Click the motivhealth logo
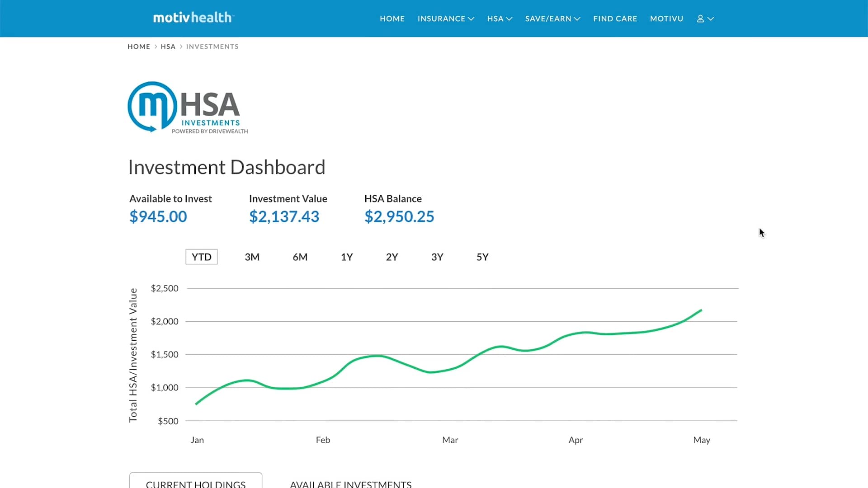This screenshot has height=488, width=868. point(193,18)
